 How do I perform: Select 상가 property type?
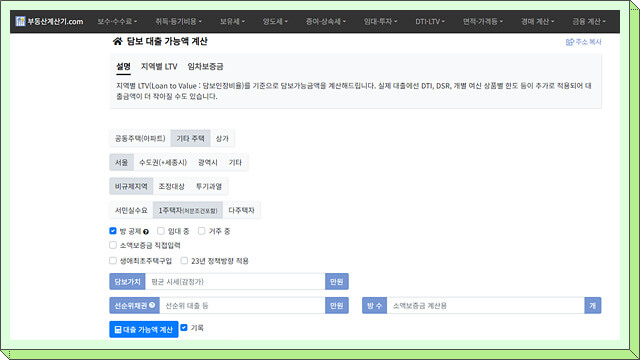coord(222,138)
